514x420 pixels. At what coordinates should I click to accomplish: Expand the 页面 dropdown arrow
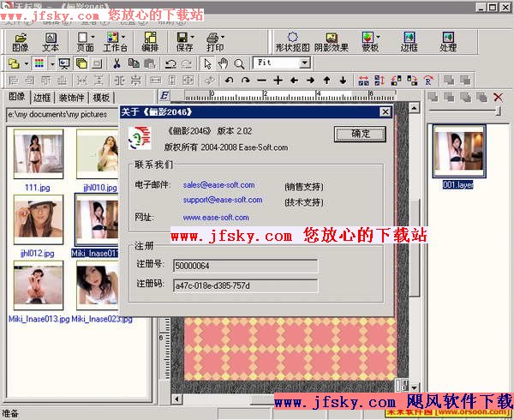click(x=93, y=37)
